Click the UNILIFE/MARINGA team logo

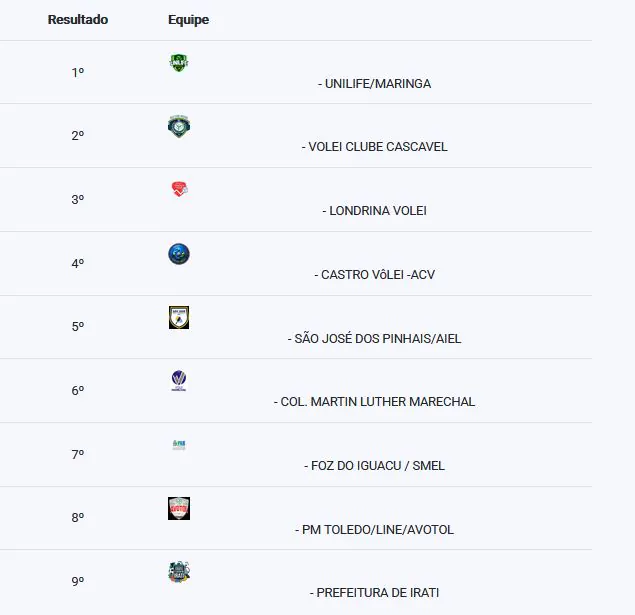pyautogui.click(x=179, y=63)
